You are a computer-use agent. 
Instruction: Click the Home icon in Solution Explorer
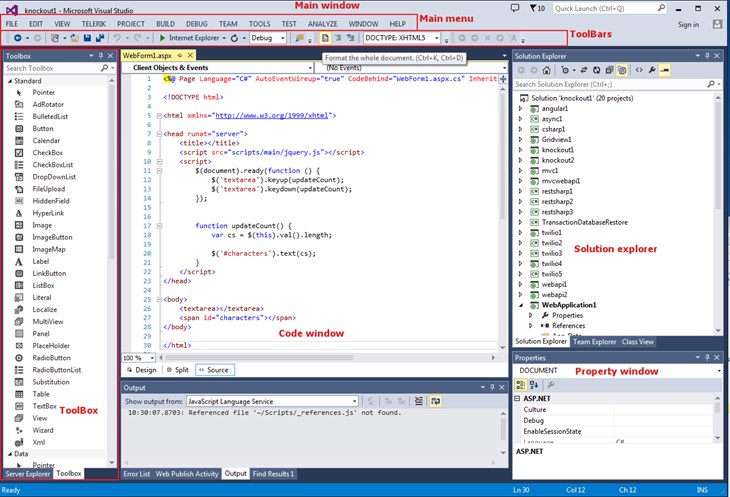click(547, 70)
